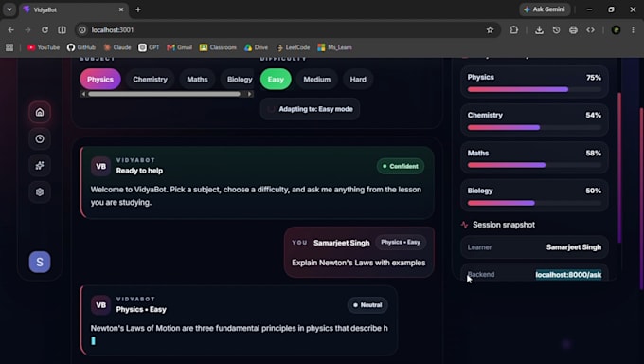Click the Session snapshot heading
This screenshot has width=644, height=364.
point(504,225)
